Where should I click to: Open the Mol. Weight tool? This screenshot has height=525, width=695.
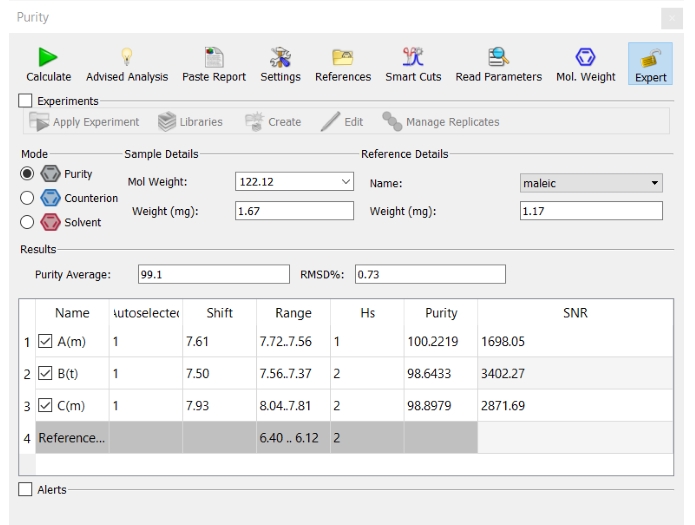tap(585, 57)
